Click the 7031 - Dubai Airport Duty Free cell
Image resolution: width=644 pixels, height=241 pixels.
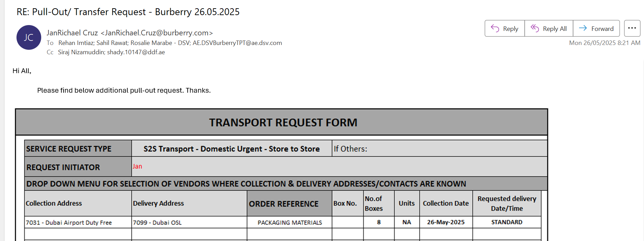pyautogui.click(x=78, y=222)
